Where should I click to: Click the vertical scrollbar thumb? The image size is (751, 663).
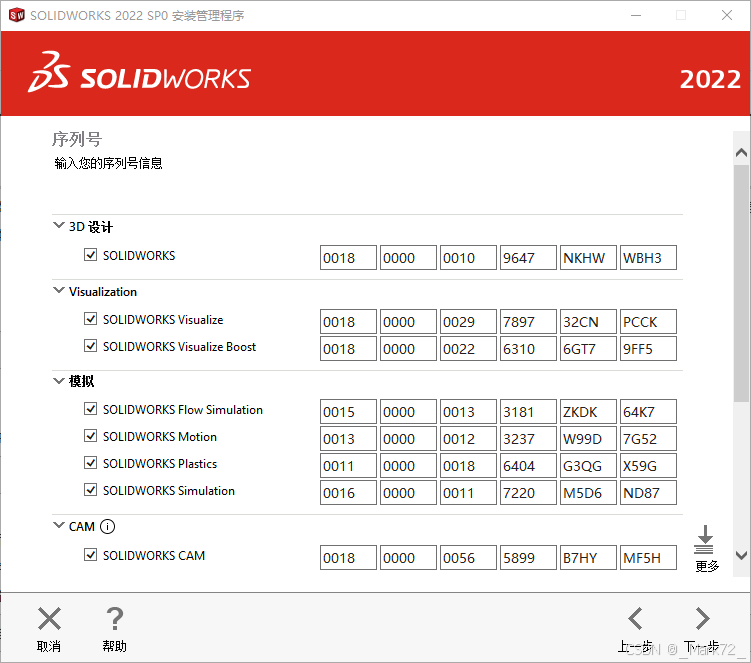pos(741,283)
